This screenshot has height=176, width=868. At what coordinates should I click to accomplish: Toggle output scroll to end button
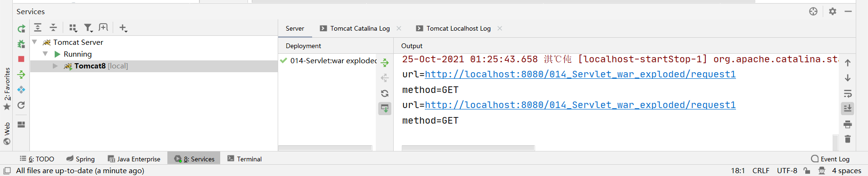(x=848, y=109)
